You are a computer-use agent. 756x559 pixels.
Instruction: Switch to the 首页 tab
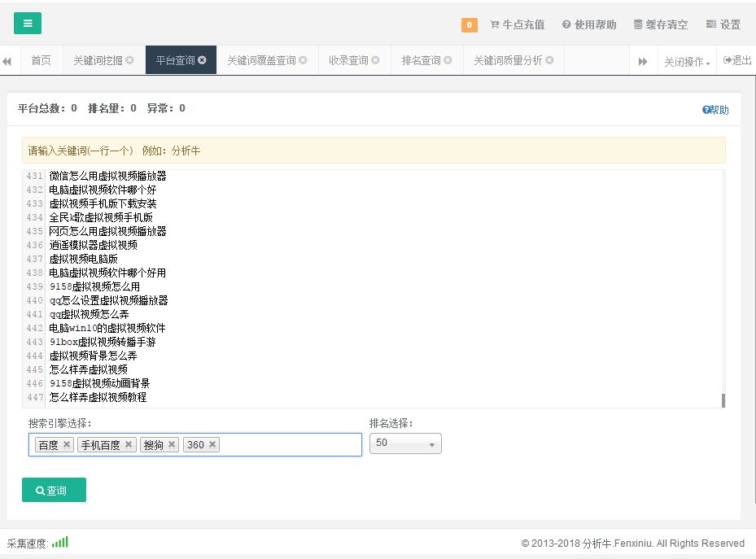coord(41,59)
